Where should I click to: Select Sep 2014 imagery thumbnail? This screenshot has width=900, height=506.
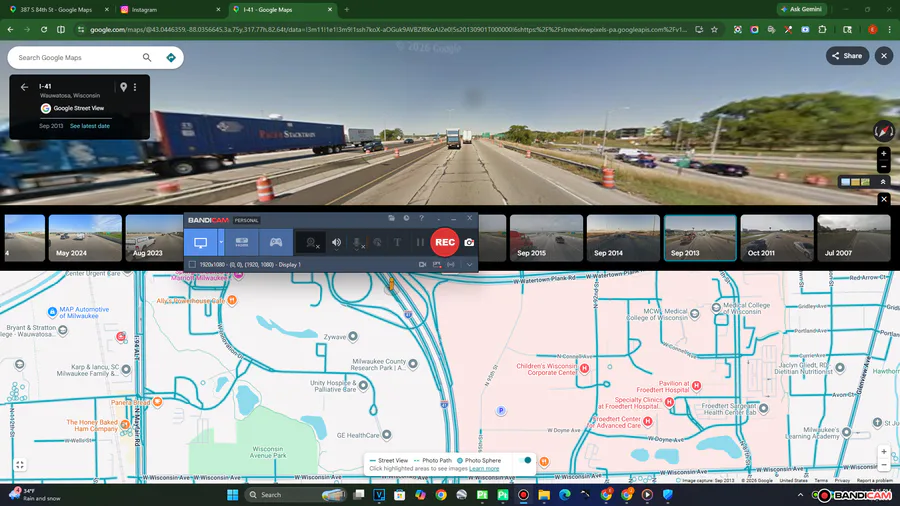[623, 238]
